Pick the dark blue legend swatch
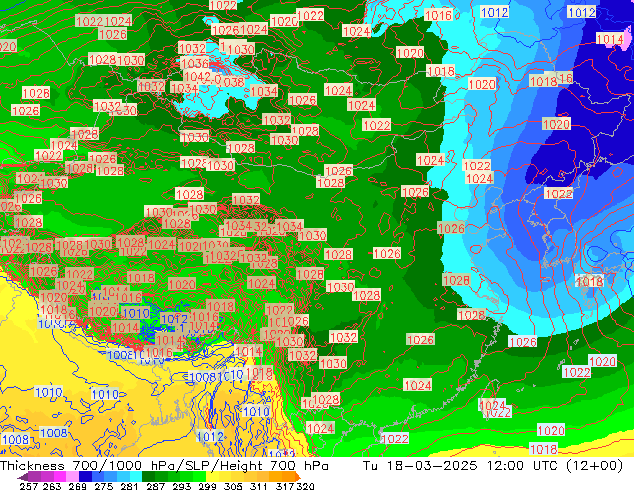Viewport: 634px width, 490px height. pos(85,476)
